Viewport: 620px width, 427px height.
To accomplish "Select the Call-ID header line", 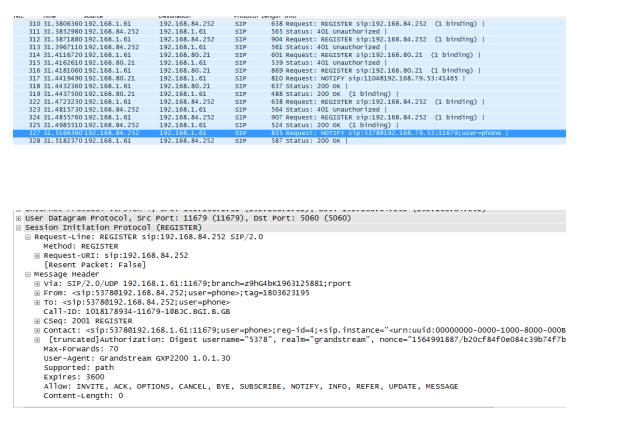I will tap(137, 312).
